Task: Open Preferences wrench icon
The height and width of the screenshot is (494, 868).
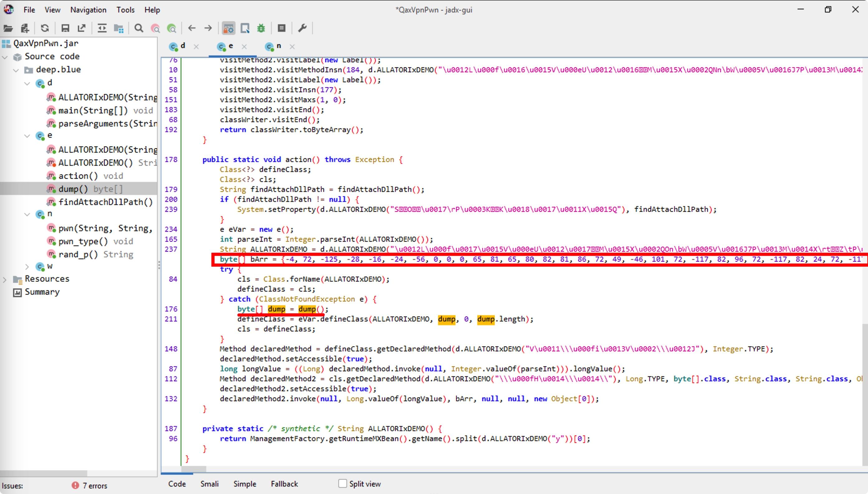Action: 302,28
